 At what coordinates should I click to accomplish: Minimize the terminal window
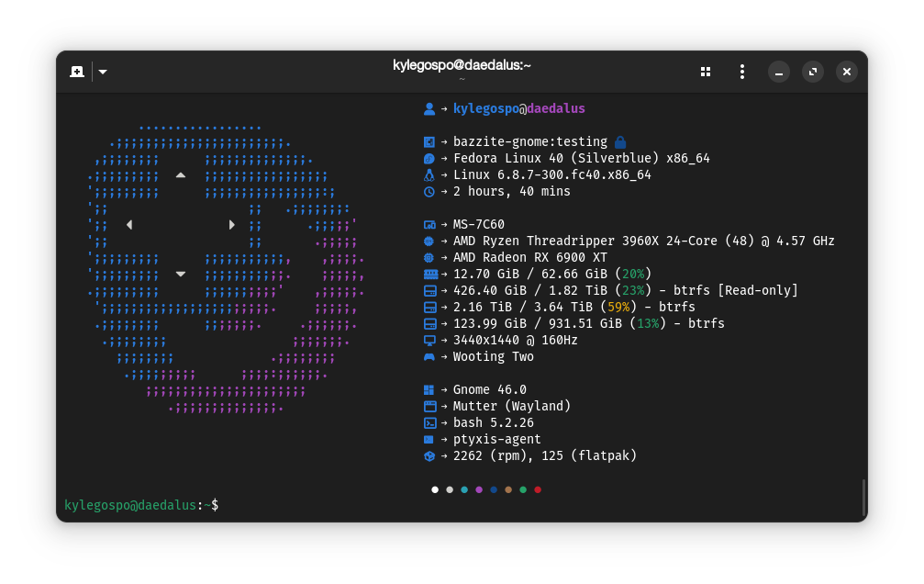(x=778, y=72)
